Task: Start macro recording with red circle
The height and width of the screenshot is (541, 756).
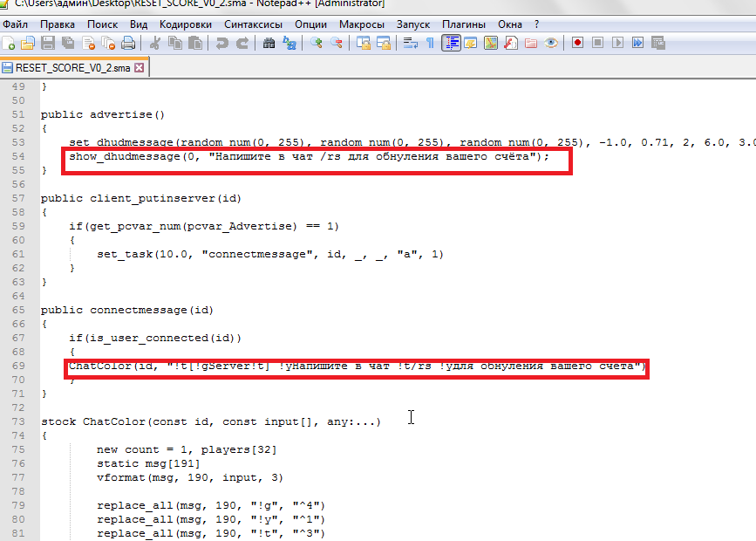Action: (577, 43)
